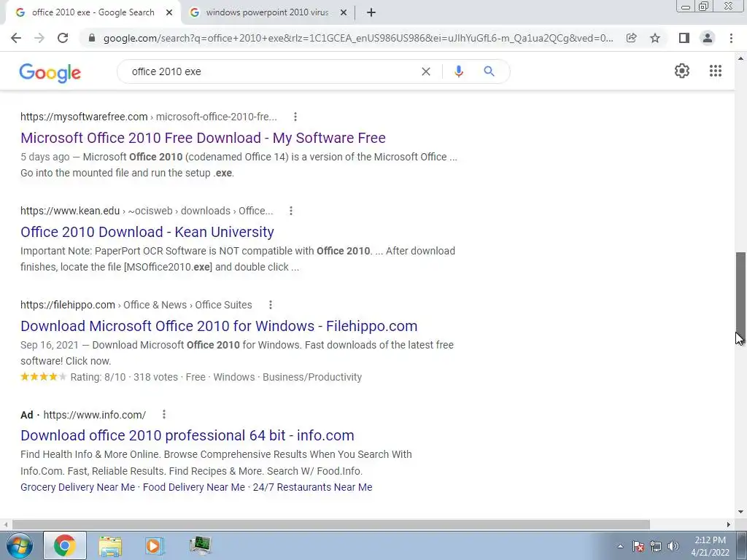
Task: Open a new browser tab
Action: [x=371, y=12]
